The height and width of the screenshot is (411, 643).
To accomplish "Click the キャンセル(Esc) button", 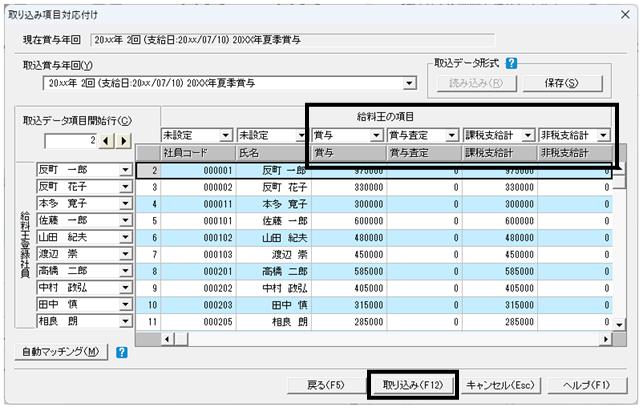I will click(500, 385).
